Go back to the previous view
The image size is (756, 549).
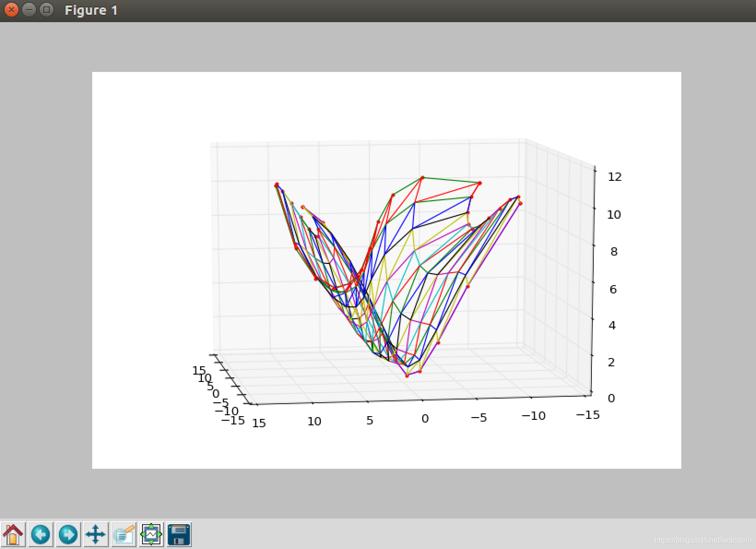click(x=41, y=535)
